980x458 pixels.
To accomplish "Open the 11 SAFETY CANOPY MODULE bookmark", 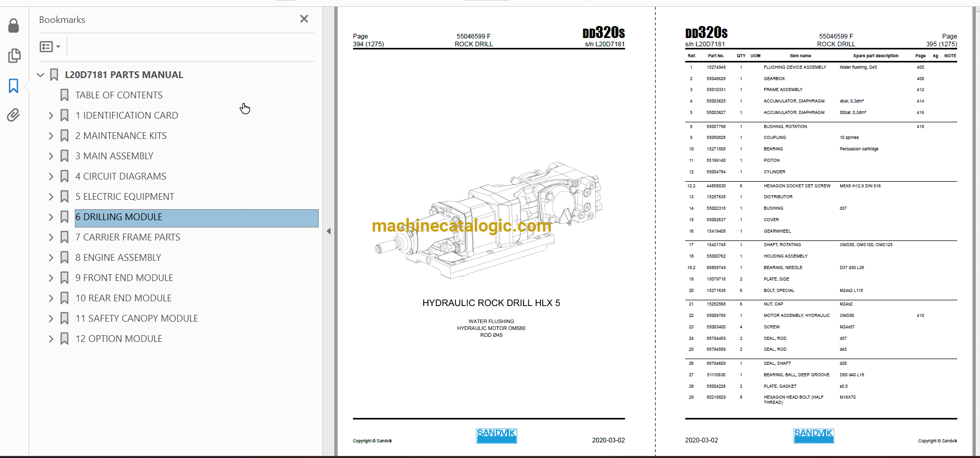I will click(137, 319).
